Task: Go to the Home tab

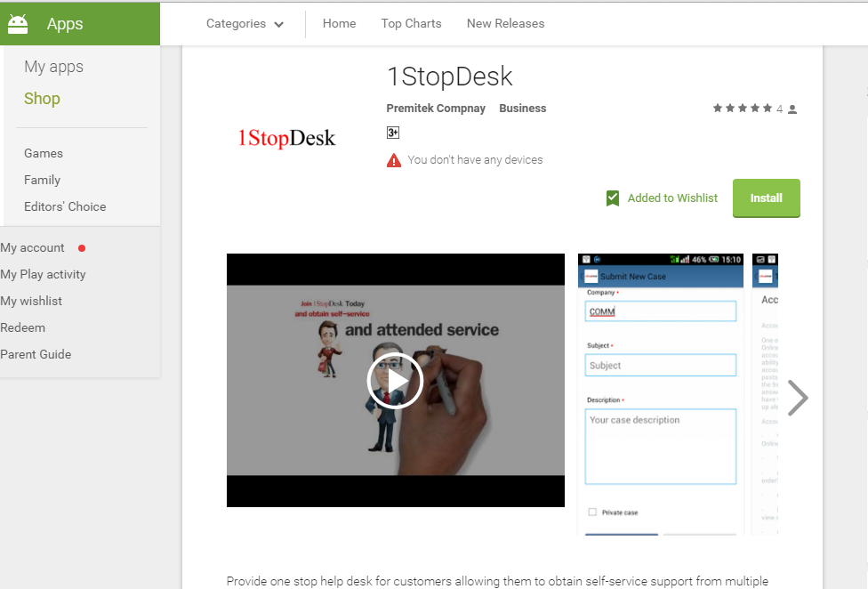Action: point(340,23)
